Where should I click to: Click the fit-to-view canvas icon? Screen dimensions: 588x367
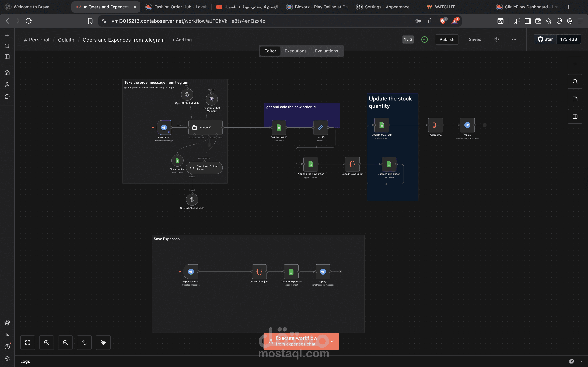(28, 343)
